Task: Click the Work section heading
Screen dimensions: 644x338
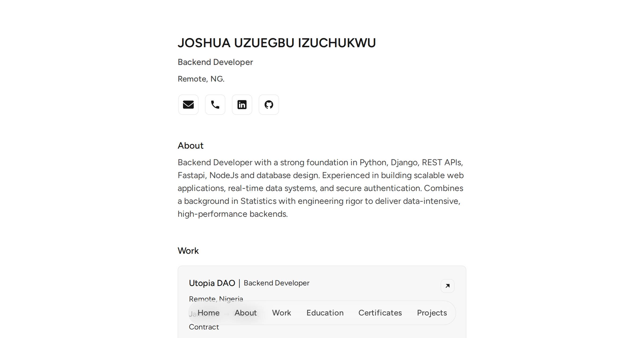Action: pos(188,251)
